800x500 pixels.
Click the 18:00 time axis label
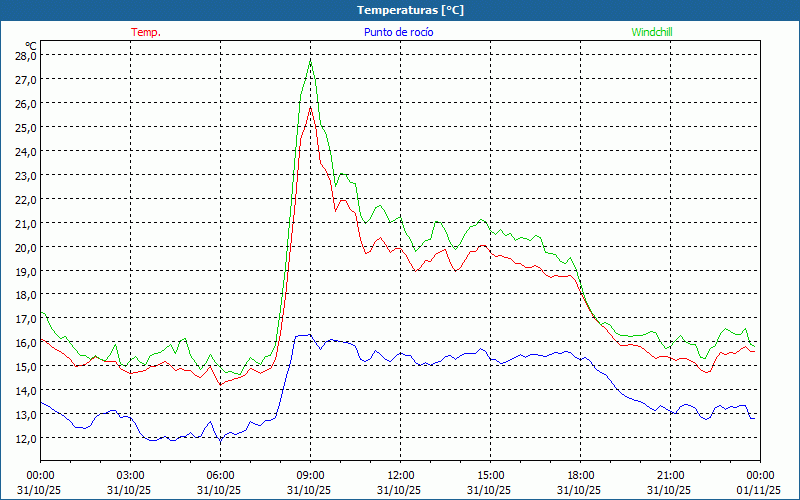(x=580, y=475)
